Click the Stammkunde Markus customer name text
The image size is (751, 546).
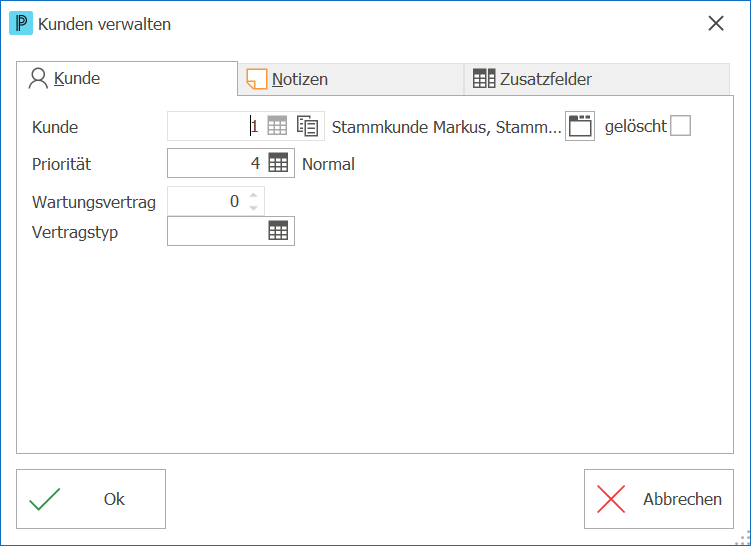446,127
